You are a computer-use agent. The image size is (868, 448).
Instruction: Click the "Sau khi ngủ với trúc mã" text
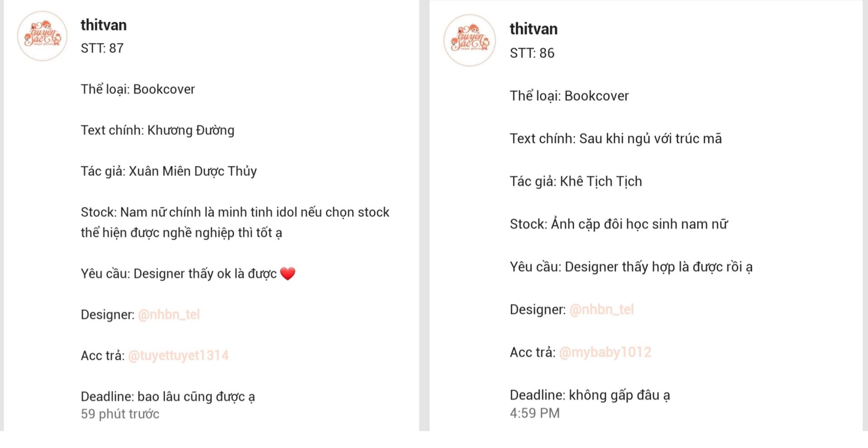(x=650, y=138)
